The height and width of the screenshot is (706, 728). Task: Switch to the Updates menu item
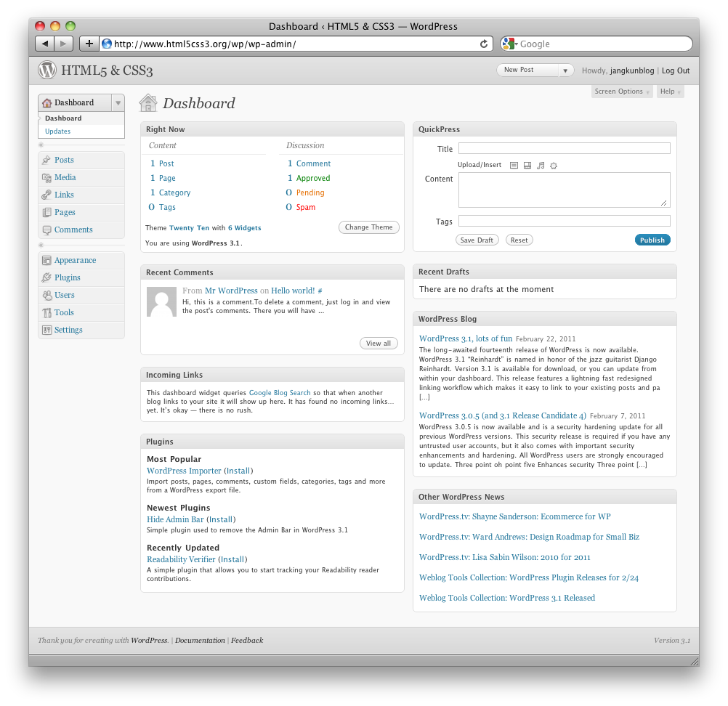pos(57,131)
